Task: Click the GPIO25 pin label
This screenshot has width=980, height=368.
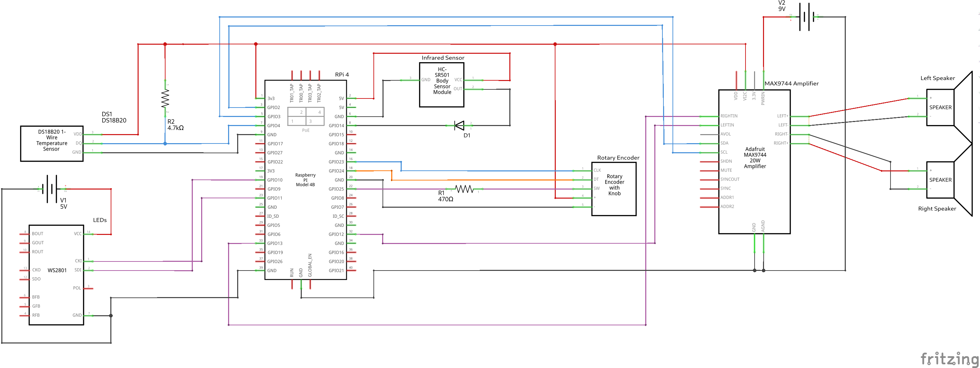Action: (x=336, y=189)
